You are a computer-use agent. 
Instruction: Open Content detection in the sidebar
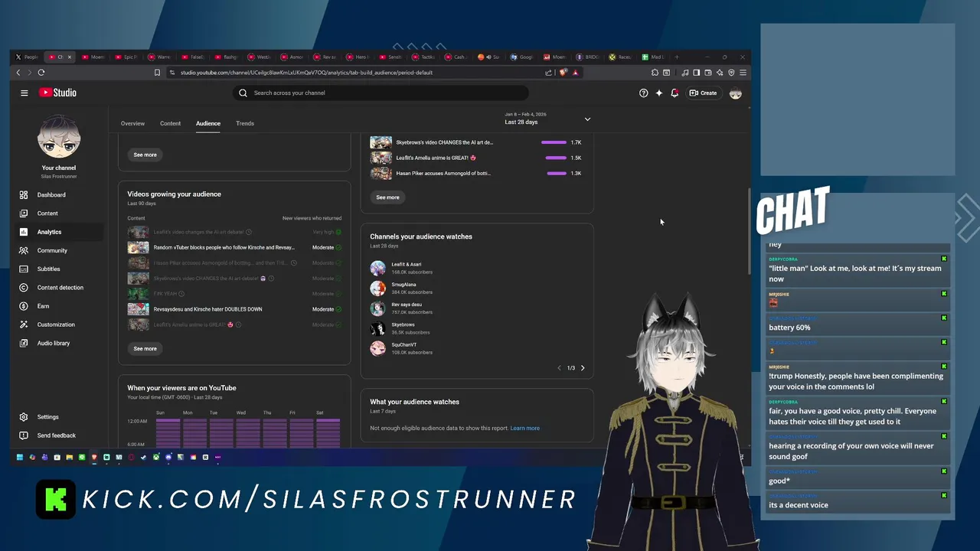click(59, 288)
